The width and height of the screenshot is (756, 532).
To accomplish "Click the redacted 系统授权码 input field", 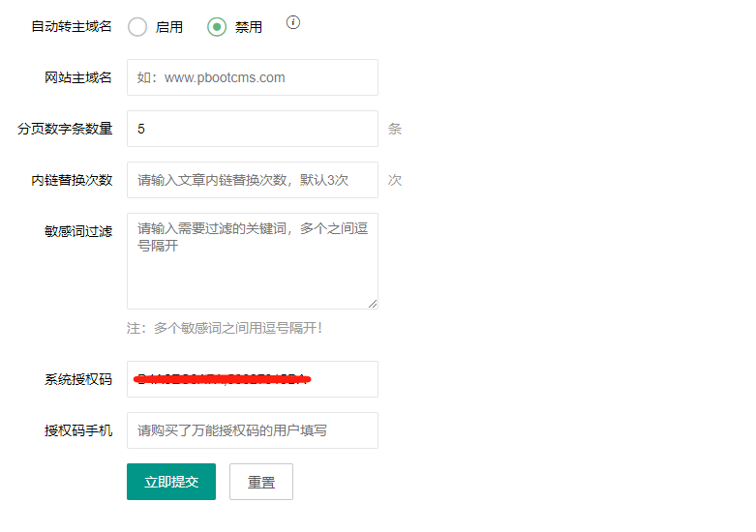I will (x=252, y=379).
